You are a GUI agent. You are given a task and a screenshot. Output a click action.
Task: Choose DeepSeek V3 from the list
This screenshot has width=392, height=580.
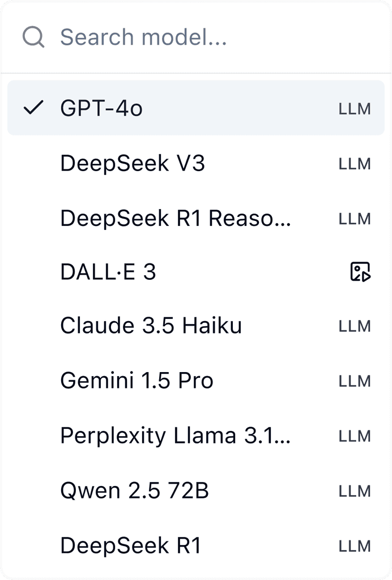[196, 163]
